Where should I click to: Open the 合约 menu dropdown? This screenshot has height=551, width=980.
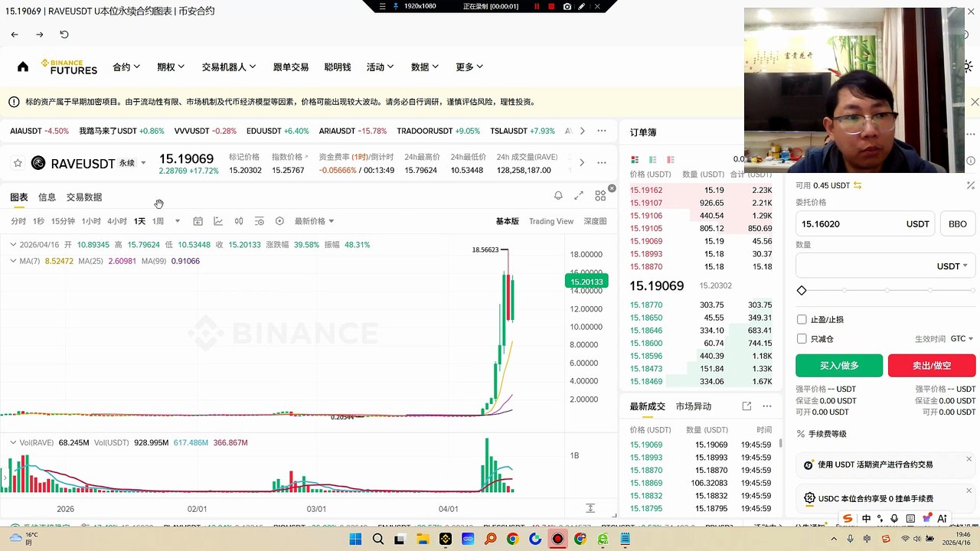(126, 67)
